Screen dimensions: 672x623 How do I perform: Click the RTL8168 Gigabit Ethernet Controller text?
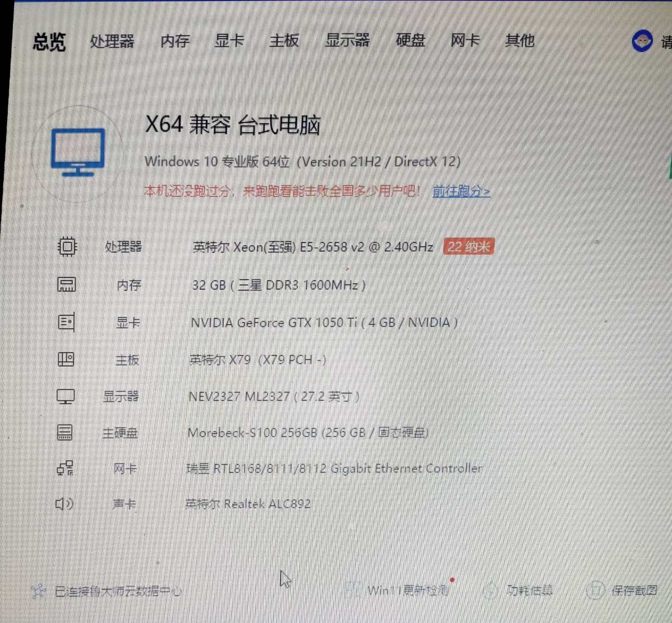[x=334, y=469]
